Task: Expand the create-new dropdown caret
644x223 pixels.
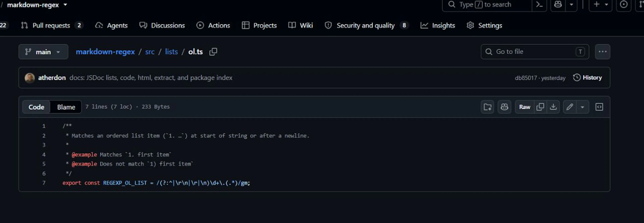Action: pos(606,5)
